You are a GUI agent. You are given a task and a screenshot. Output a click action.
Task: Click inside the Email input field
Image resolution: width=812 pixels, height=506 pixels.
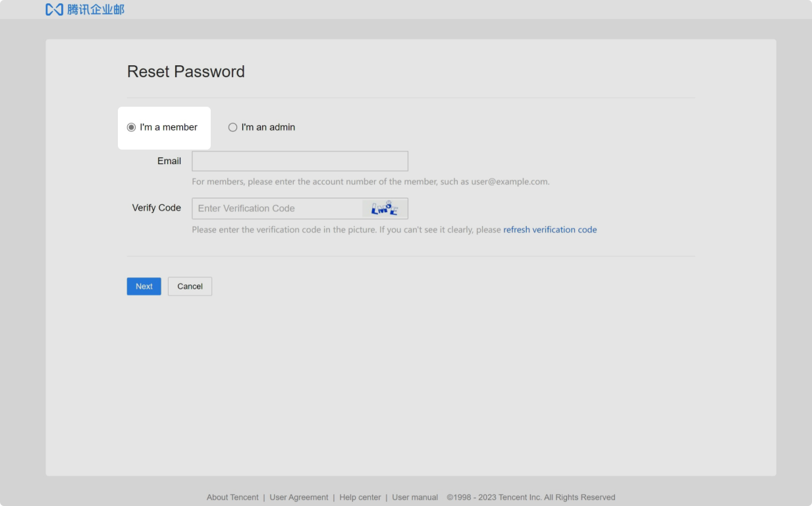300,161
